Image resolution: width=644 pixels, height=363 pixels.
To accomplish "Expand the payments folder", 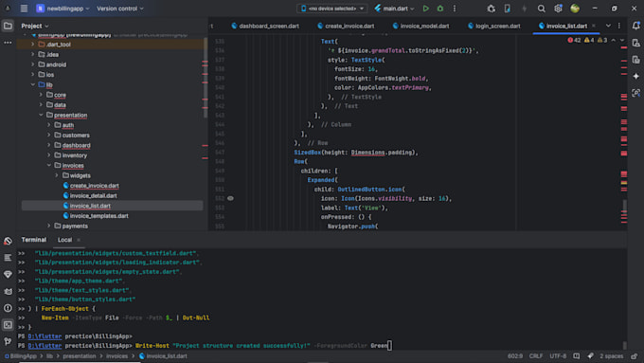I will 49,226.
